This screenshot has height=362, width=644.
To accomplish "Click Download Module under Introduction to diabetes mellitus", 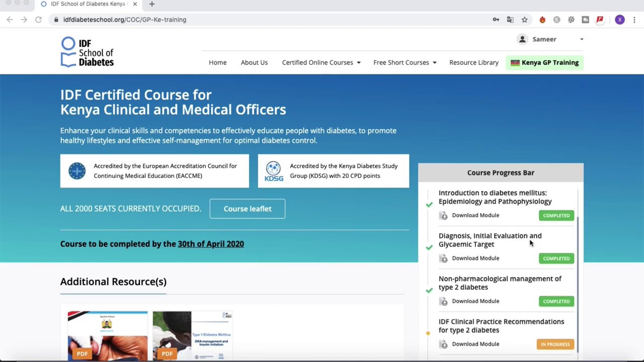I will [x=475, y=215].
